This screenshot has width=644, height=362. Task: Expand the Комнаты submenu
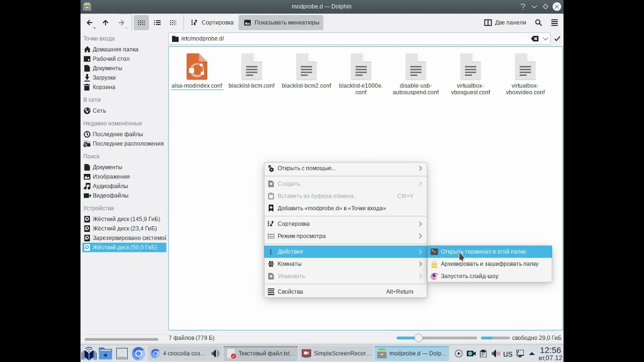pos(345,264)
